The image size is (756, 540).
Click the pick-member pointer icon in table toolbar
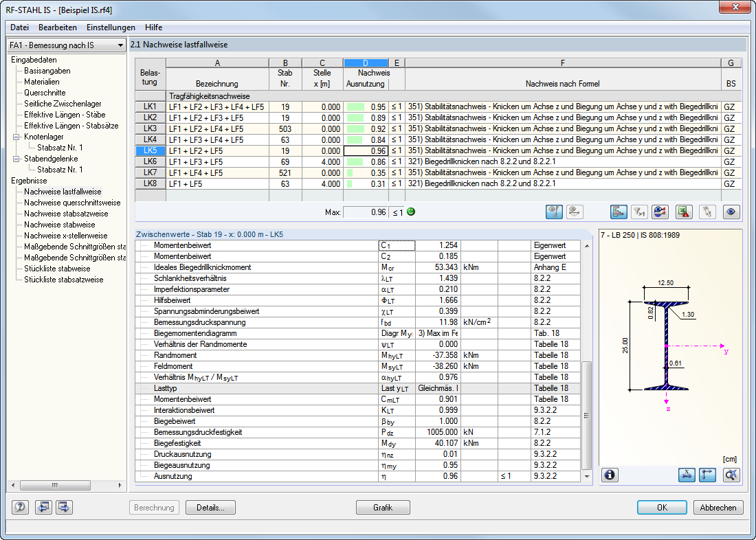[707, 212]
